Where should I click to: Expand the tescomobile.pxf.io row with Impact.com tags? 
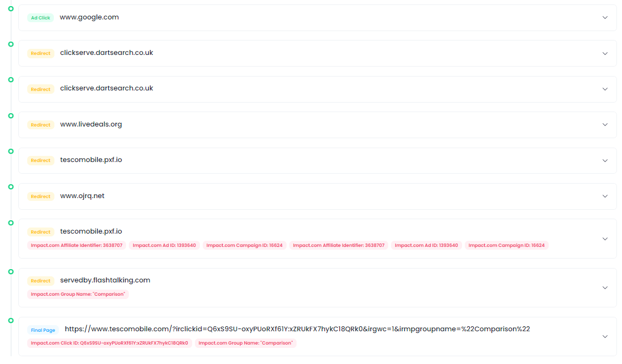[605, 239]
